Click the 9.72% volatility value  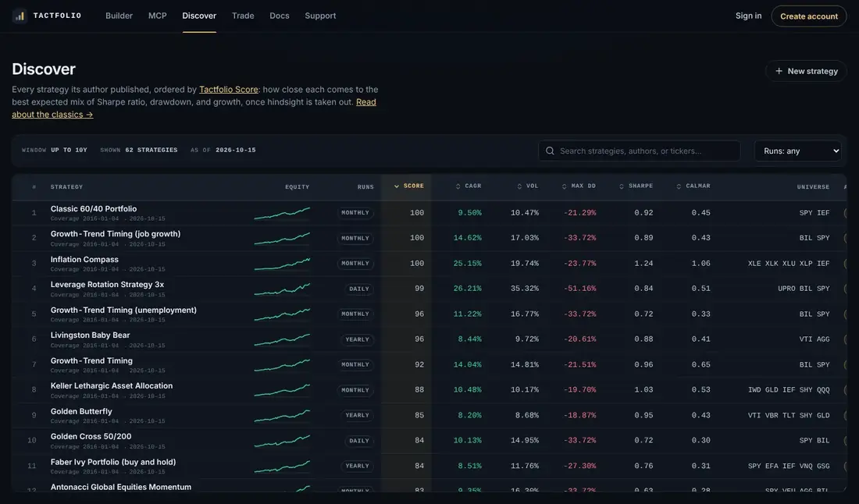527,339
